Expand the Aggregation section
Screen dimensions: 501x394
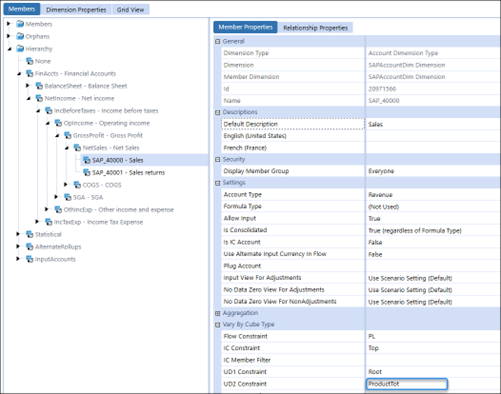(218, 313)
